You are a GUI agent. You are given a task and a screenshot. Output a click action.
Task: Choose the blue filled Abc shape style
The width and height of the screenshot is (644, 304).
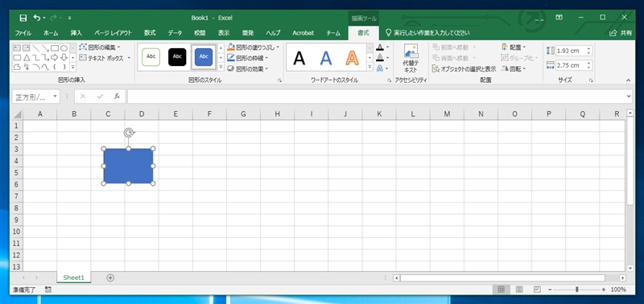(204, 57)
